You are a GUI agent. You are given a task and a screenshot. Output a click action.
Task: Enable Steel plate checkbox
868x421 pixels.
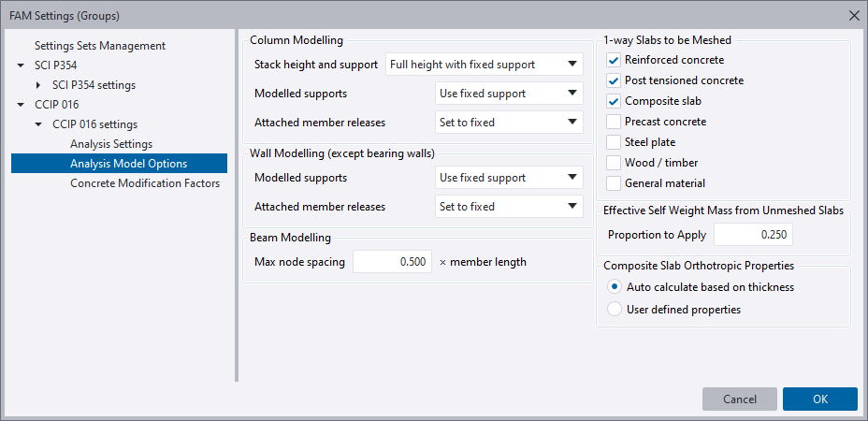(x=614, y=142)
